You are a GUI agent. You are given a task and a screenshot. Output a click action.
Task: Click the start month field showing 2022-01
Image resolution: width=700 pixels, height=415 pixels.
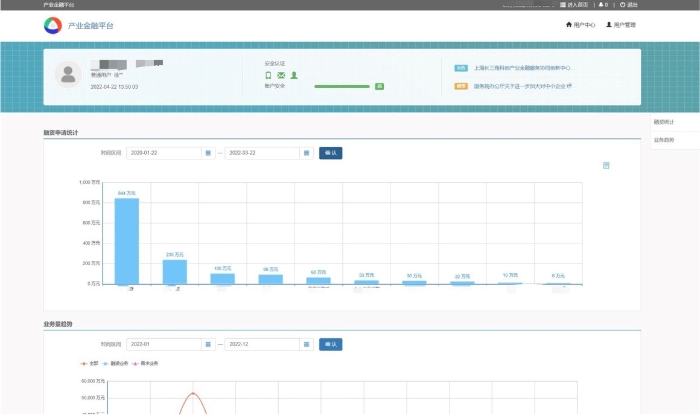[164, 344]
